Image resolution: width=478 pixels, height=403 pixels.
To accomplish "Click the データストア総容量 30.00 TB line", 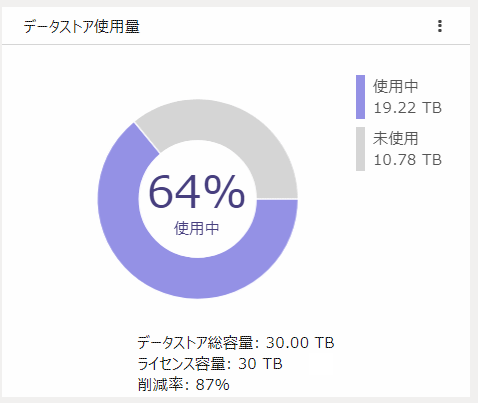I will coord(236,343).
